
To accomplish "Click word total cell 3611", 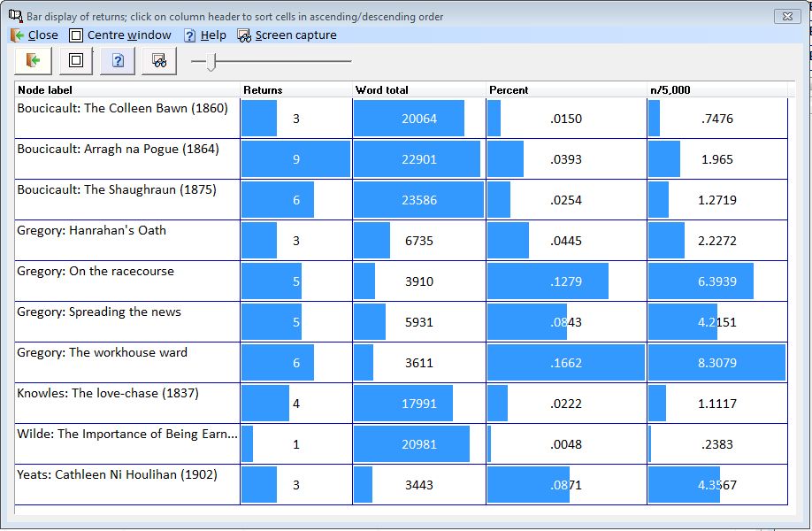I will tap(419, 363).
